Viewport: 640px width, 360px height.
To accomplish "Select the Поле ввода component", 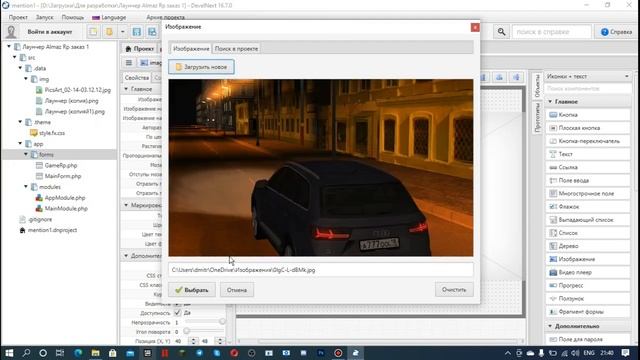I will pyautogui.click(x=588, y=180).
